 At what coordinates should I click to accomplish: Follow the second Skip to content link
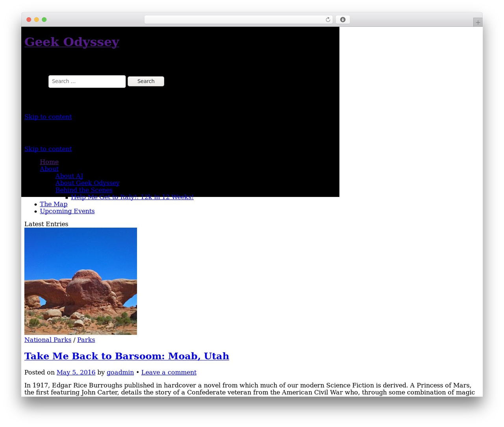tap(48, 149)
